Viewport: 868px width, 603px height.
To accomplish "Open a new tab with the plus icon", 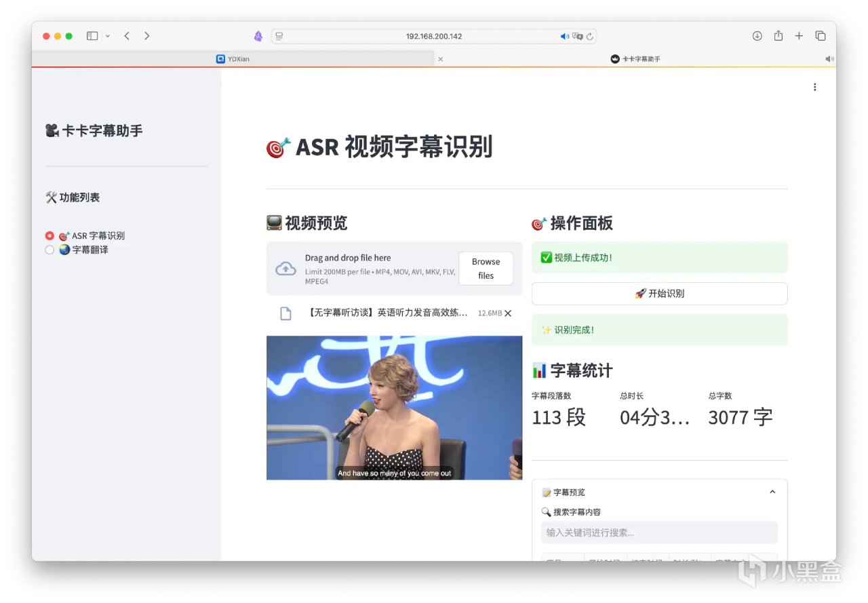I will point(799,36).
